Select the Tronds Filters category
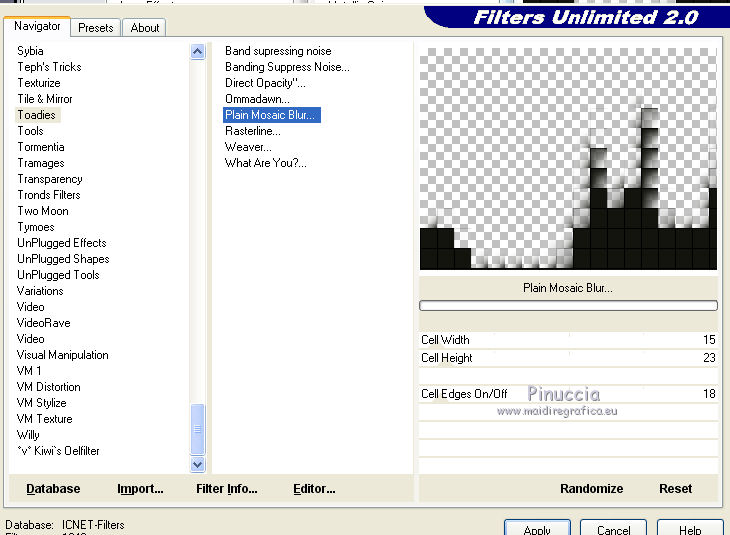 click(x=49, y=195)
